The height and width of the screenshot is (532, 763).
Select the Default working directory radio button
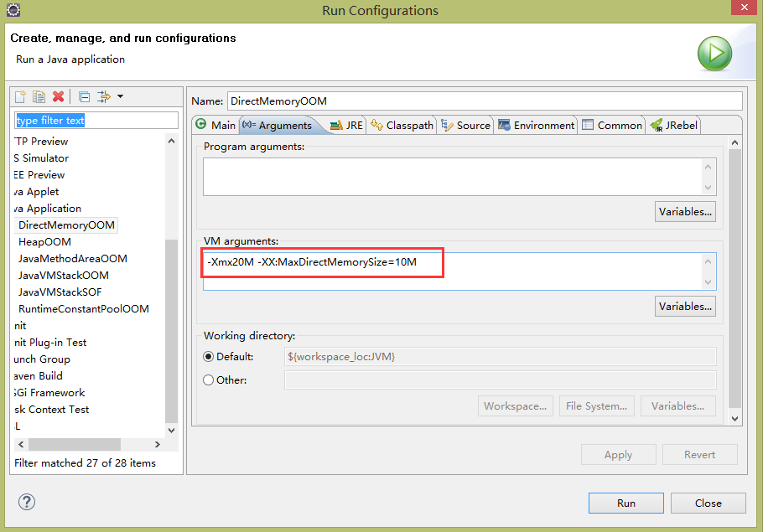click(x=208, y=356)
